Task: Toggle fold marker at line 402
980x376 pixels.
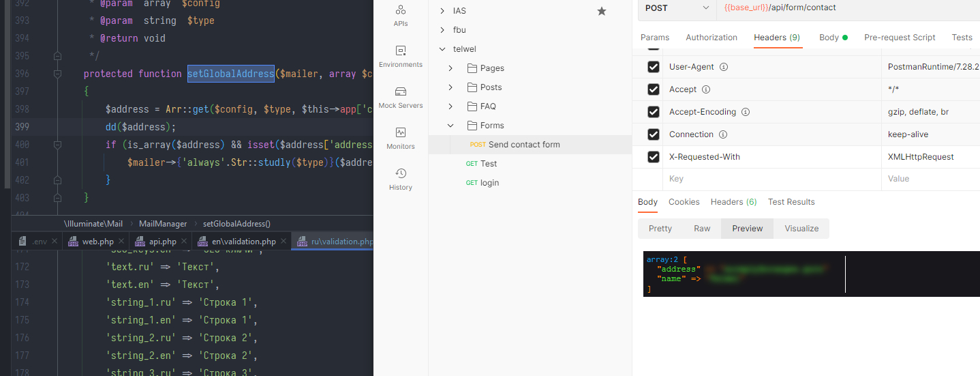Action: tap(57, 180)
